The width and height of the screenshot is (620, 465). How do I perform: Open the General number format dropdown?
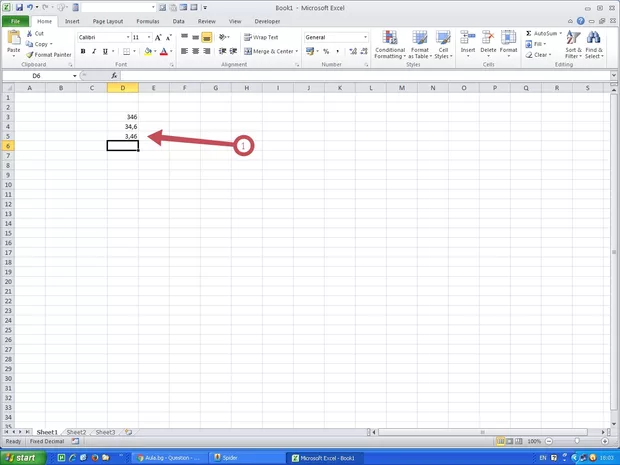pyautogui.click(x=365, y=37)
